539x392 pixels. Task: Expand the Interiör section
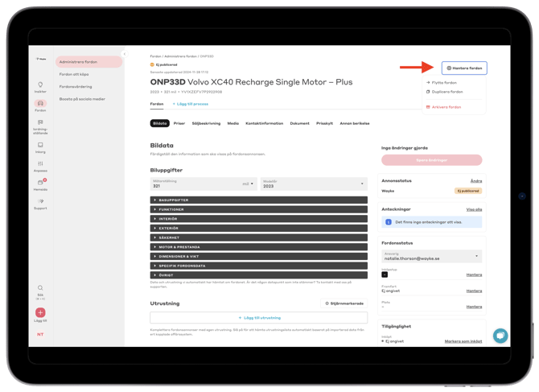[x=258, y=219]
